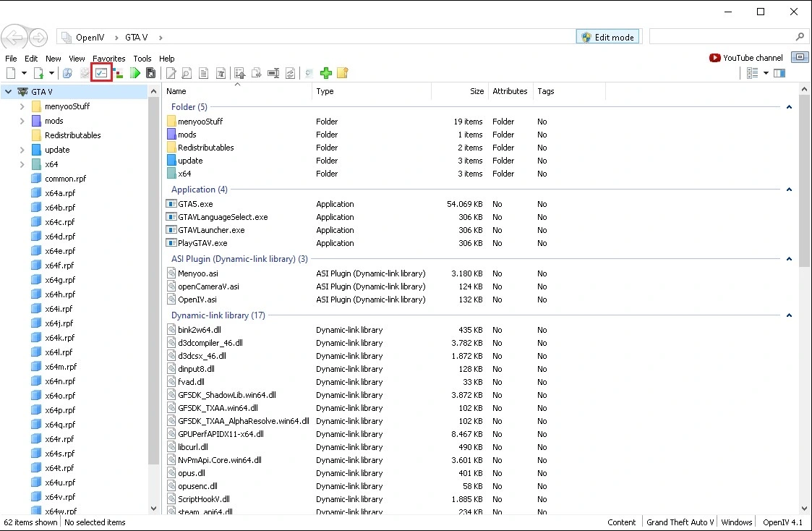
Task: Click the green play launch game icon
Action: [x=135, y=73]
